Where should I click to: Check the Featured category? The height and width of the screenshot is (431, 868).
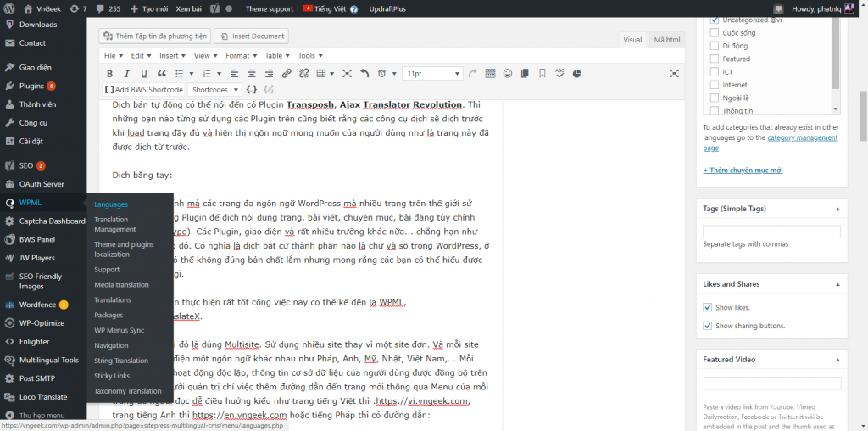[x=714, y=59]
